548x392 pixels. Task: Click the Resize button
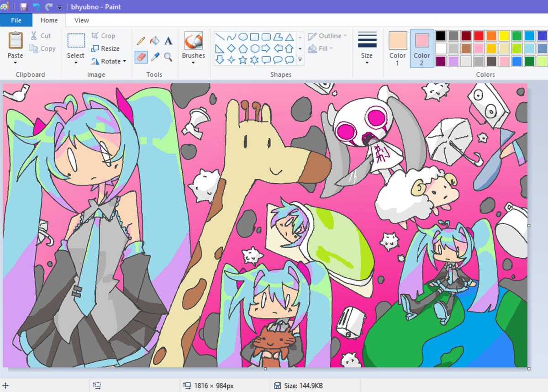coord(105,48)
